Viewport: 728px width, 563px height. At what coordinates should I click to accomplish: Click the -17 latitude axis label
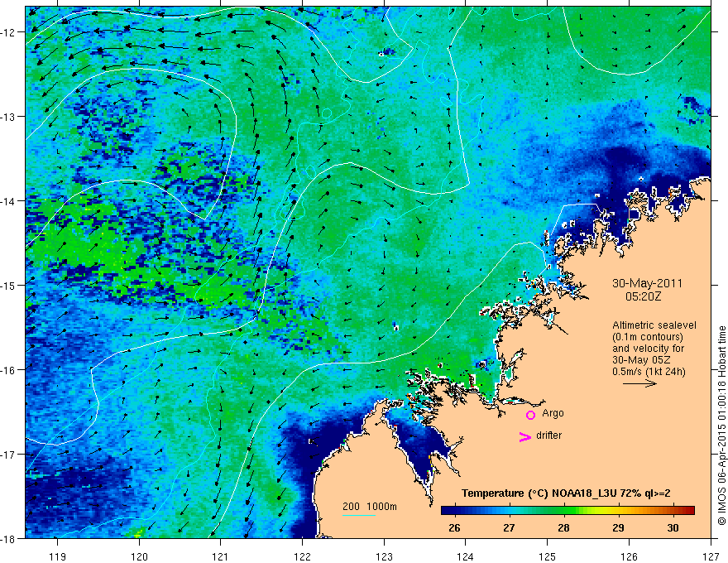(10, 455)
